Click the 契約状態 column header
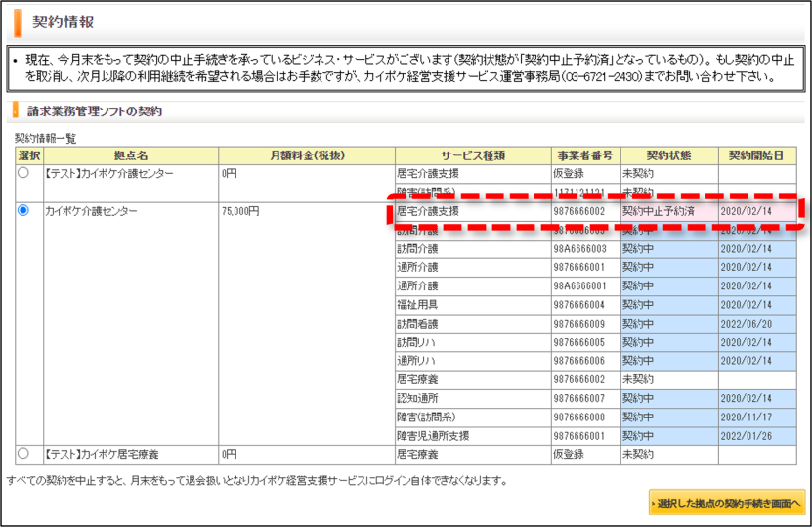Screen dimensions: 812x527 (669, 155)
